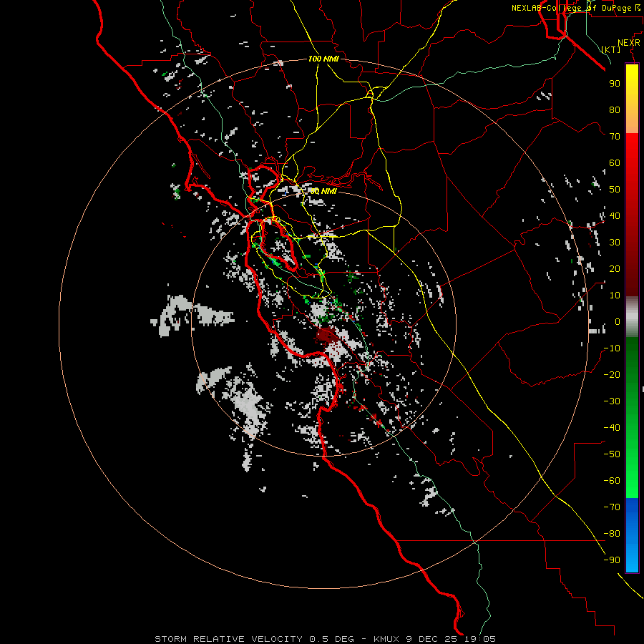Click the KMUX radar site identifier
Viewport: 644px width, 644px height.
point(388,639)
